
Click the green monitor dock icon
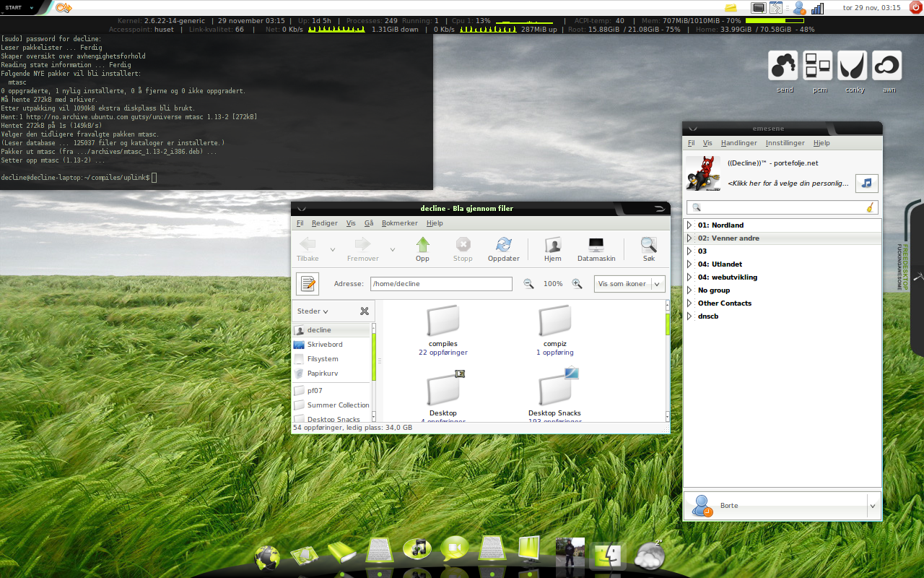(x=530, y=549)
